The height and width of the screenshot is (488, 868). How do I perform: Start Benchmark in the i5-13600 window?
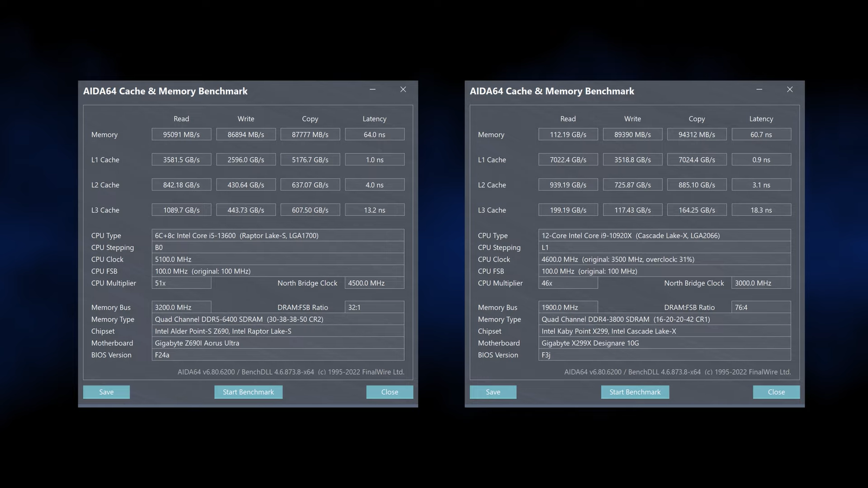coord(248,392)
